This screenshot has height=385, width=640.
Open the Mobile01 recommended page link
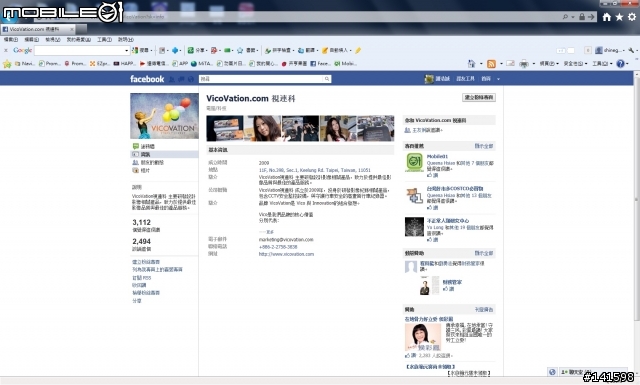coord(437,156)
